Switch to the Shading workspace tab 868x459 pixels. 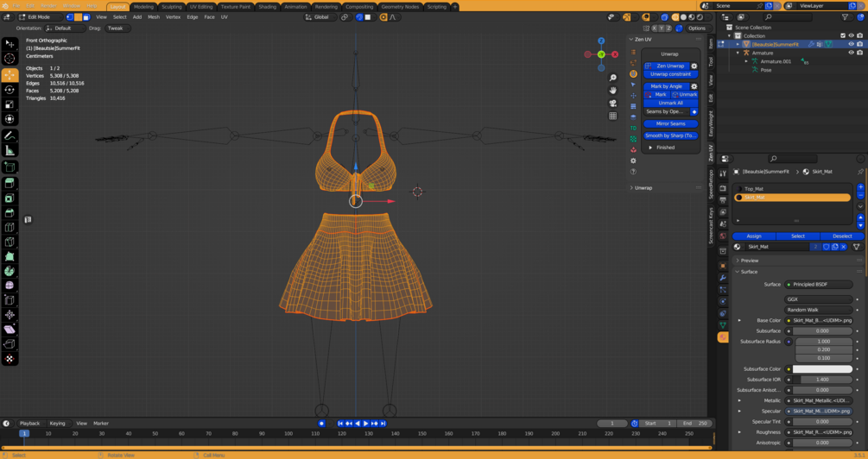pyautogui.click(x=268, y=7)
